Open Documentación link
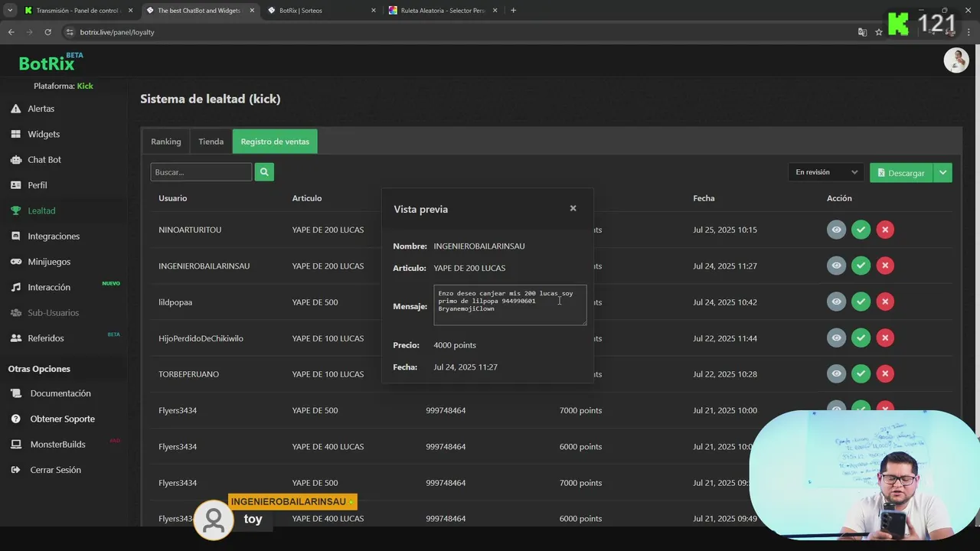The height and width of the screenshot is (551, 980). click(x=60, y=393)
